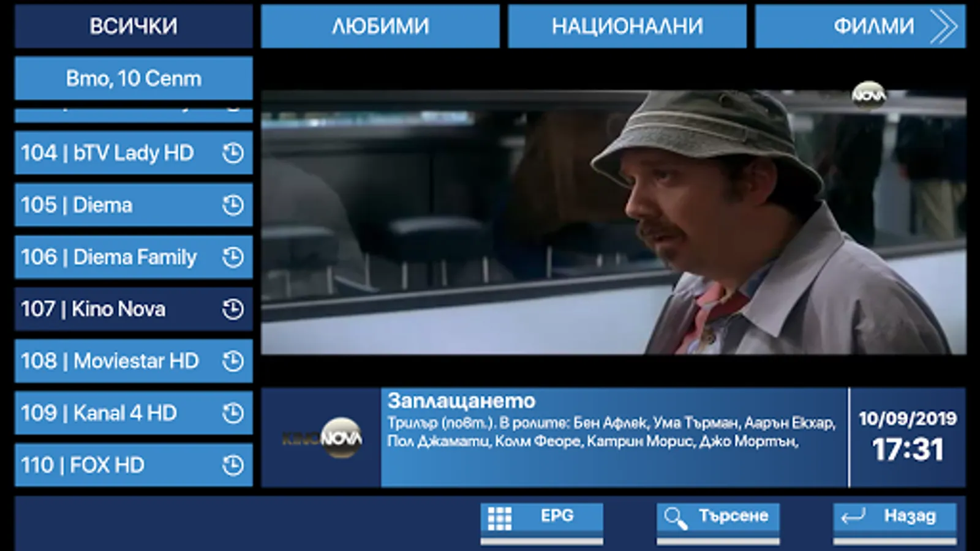
Task: Click the EPG grid icon
Action: click(x=500, y=519)
